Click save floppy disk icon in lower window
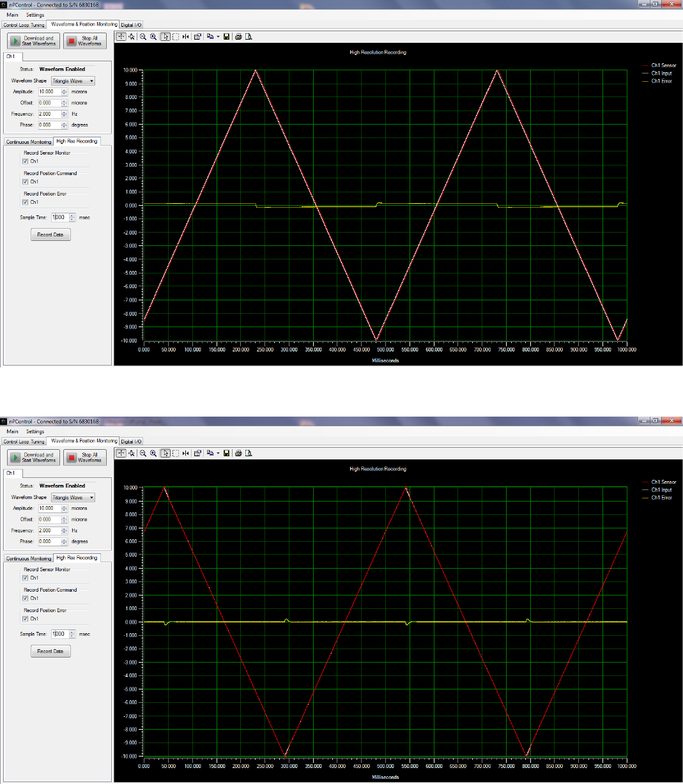This screenshot has height=784, width=683. (226, 453)
